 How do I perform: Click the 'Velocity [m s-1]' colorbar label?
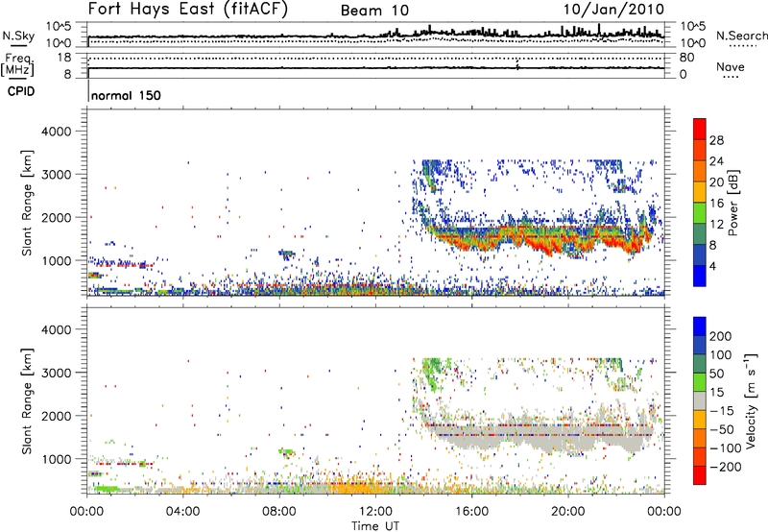[x=751, y=400]
